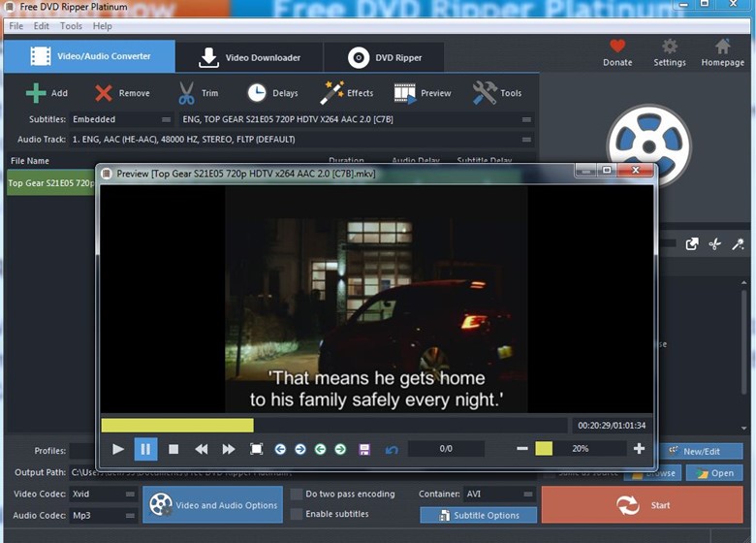756x543 pixels.
Task: Click the export icon on right panel
Action: tap(692, 244)
